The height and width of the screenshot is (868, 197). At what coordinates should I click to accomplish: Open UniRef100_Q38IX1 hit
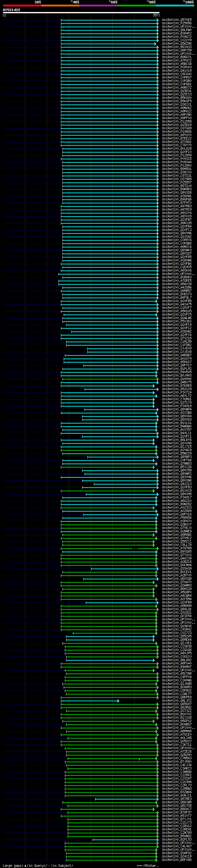pyautogui.click(x=177, y=104)
